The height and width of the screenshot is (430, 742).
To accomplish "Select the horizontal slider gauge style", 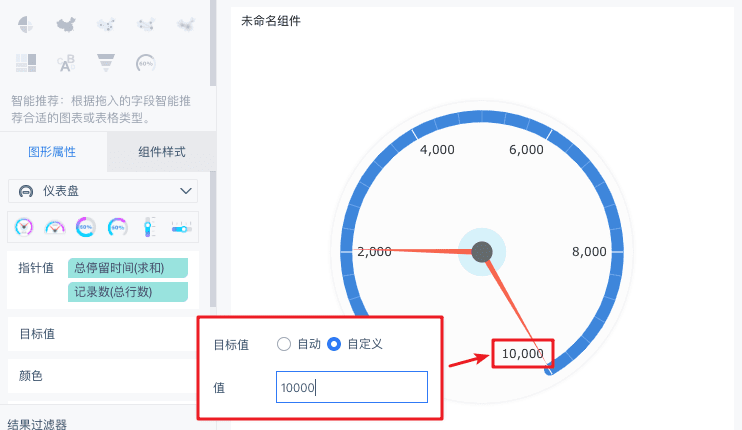I will (181, 227).
